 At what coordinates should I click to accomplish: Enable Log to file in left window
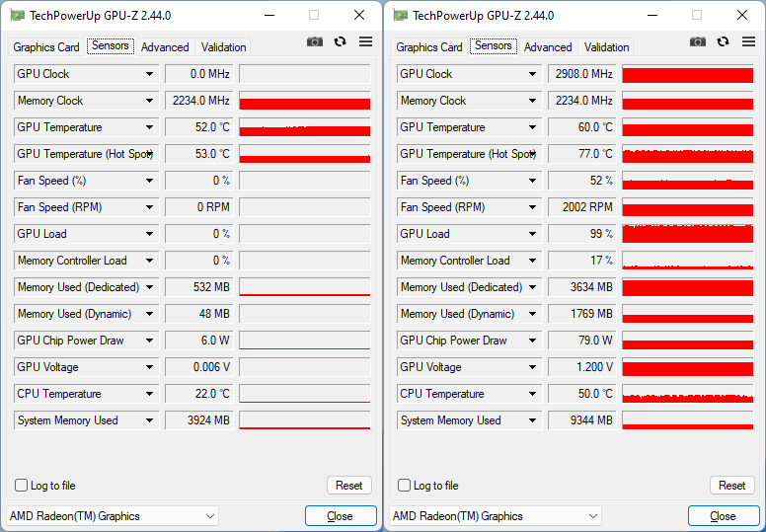click(21, 485)
